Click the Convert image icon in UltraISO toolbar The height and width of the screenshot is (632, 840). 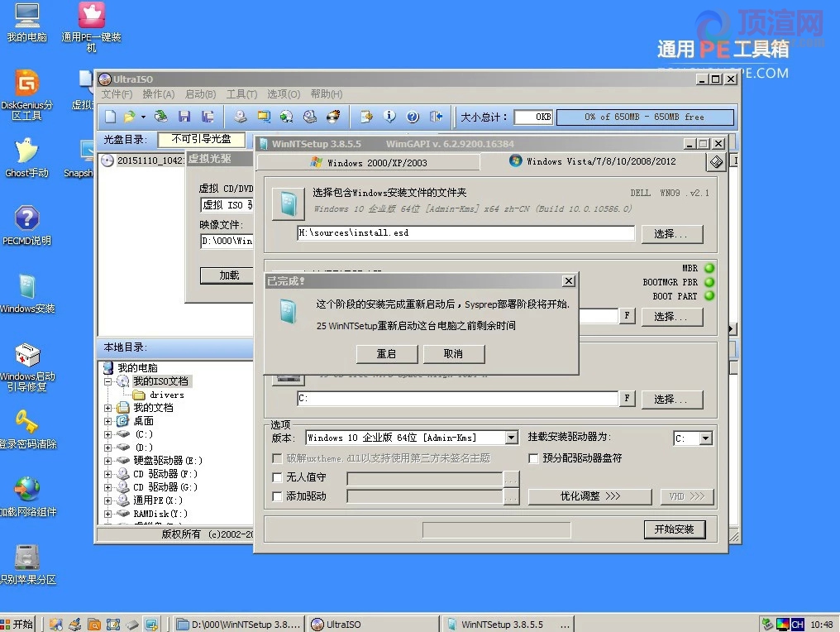[x=287, y=117]
